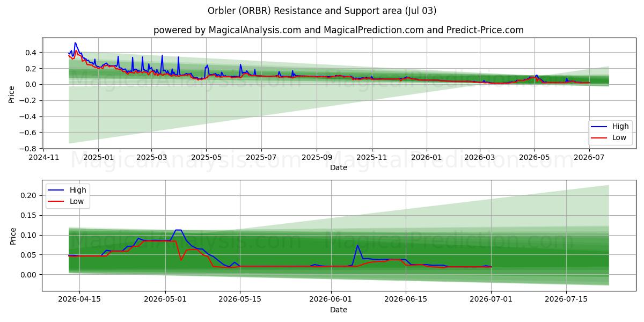Screen dimensions: 644x322
Task: Click the '−0.4' y-axis label in top chart
Action: click(28, 116)
